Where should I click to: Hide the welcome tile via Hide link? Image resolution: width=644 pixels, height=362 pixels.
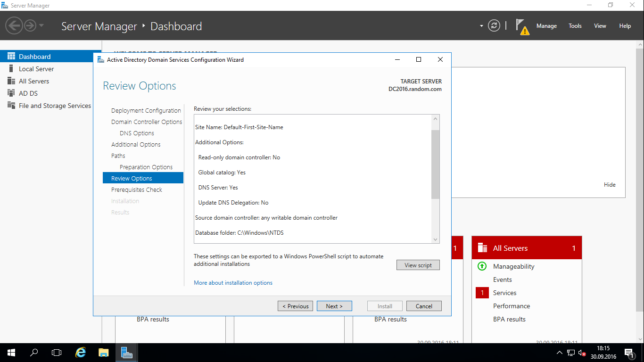pyautogui.click(x=610, y=185)
